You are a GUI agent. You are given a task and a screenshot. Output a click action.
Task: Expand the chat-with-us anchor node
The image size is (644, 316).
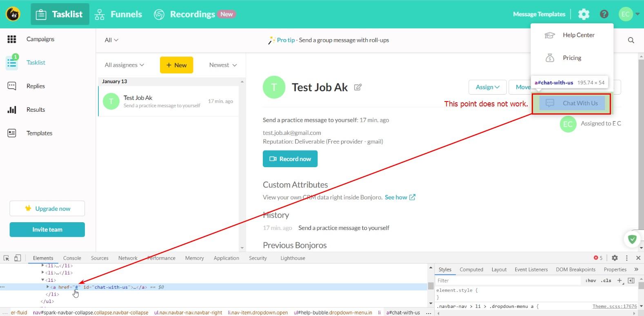tap(48, 287)
